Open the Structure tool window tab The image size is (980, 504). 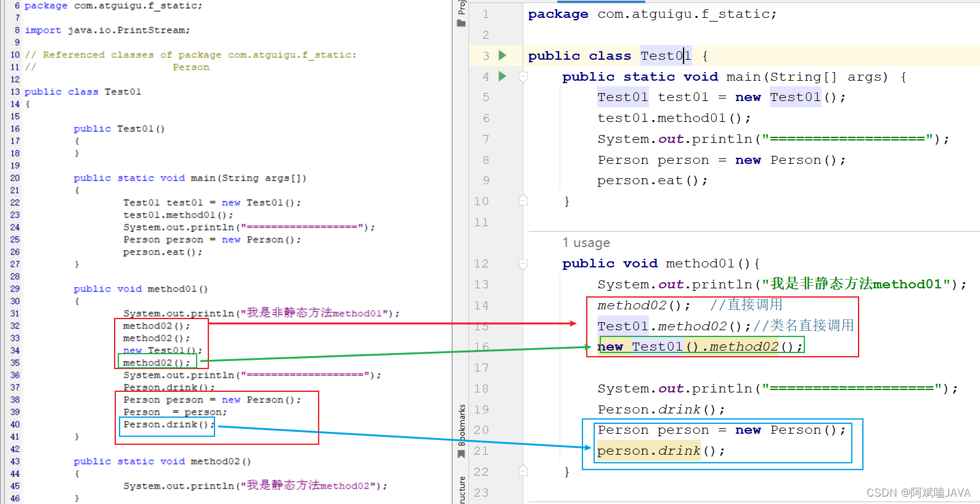tap(462, 490)
